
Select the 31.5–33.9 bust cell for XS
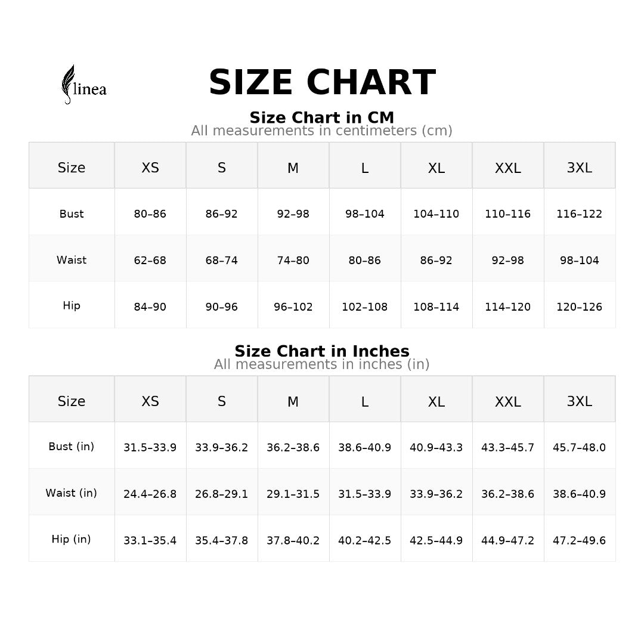150,447
